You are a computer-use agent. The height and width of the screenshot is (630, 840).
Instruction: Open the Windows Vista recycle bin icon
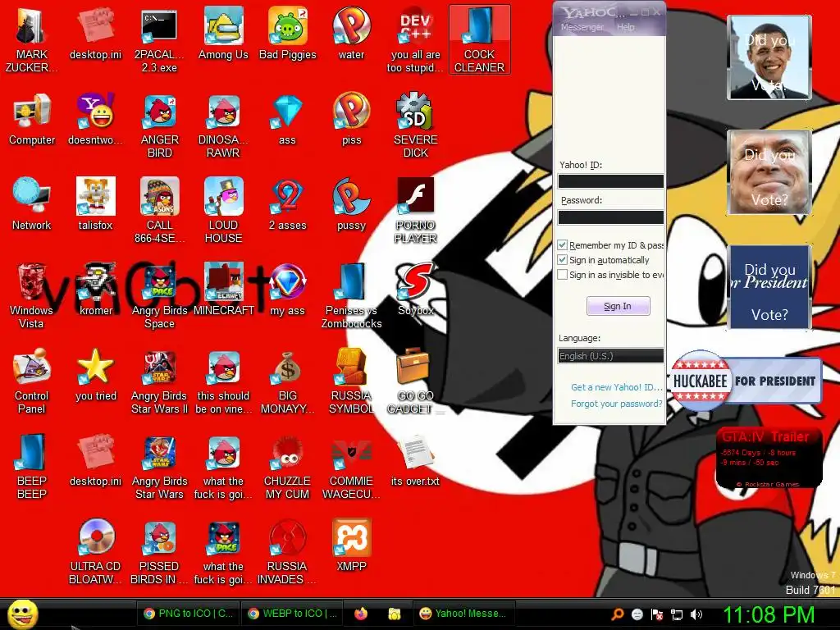(32, 295)
